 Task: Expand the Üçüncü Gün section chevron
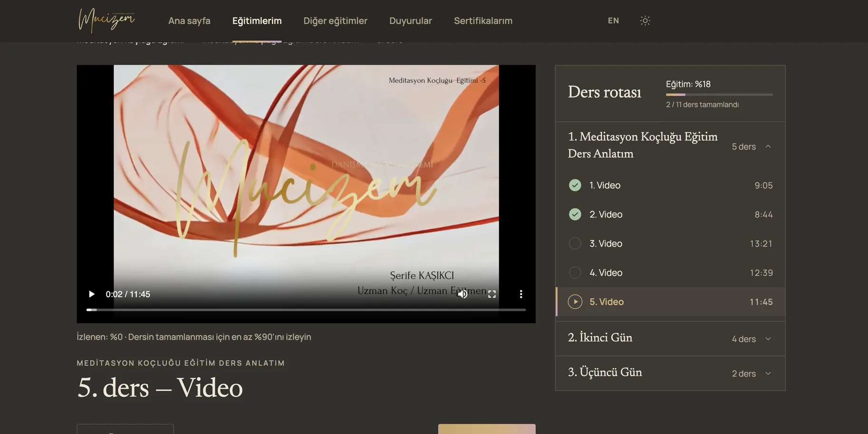(768, 374)
